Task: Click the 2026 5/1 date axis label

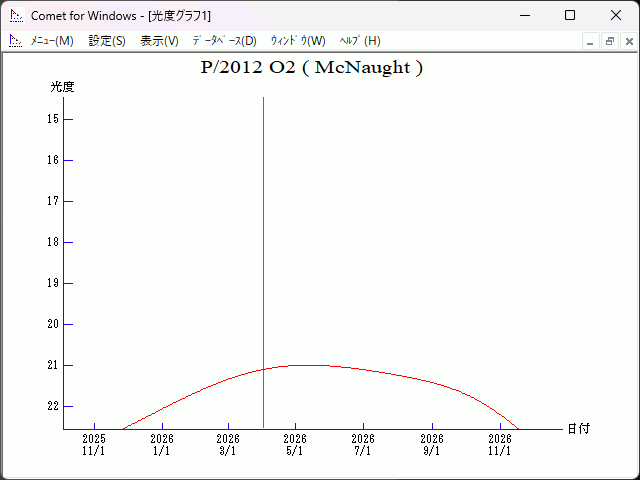Action: click(295, 444)
